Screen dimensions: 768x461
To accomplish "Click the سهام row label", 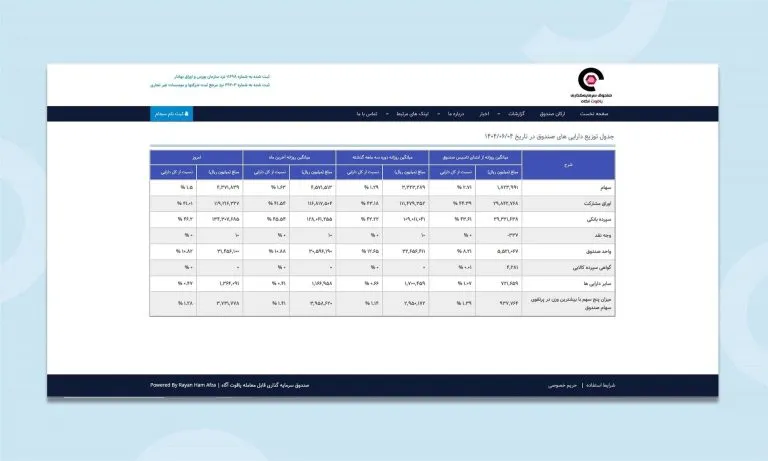I will [x=605, y=188].
